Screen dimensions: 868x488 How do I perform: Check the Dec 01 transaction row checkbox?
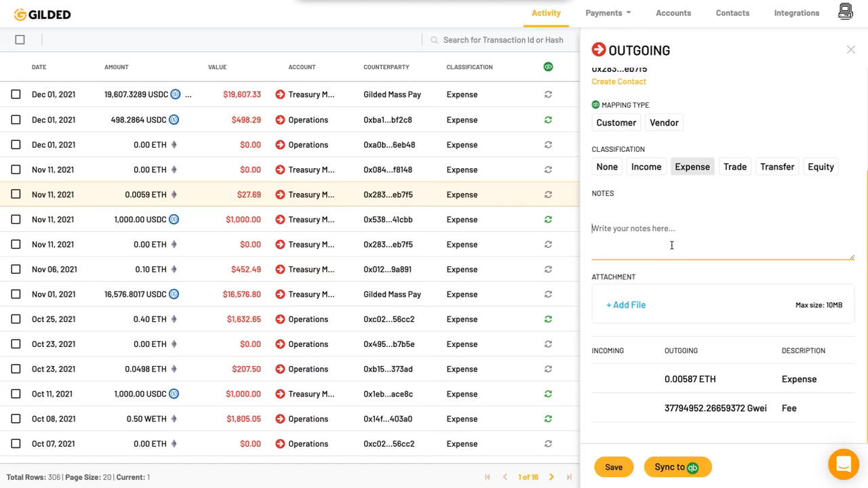(16, 94)
